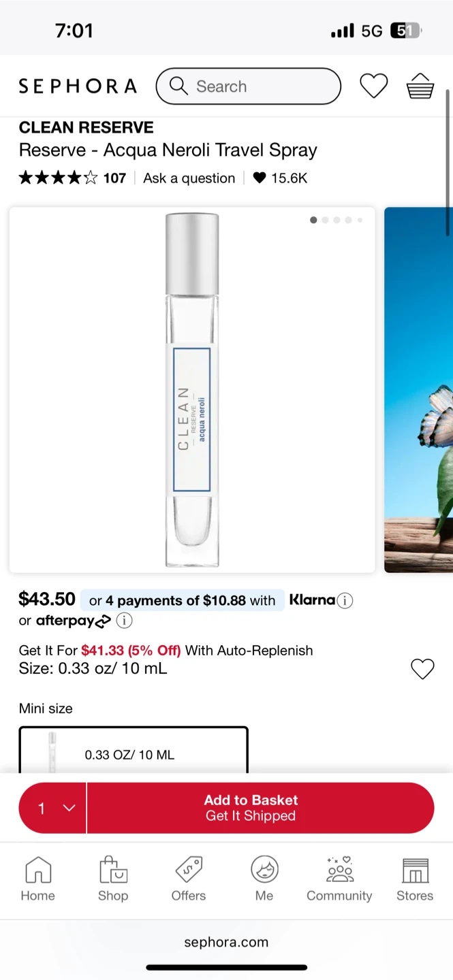Screen dimensions: 453x980
Task: Open the 107 star reviews
Action: pos(72,178)
